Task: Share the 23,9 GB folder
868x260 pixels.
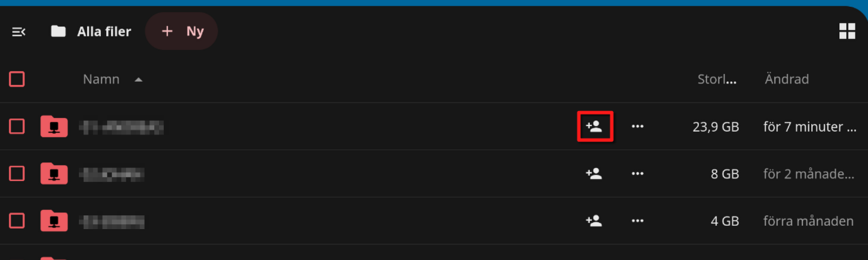Action: (594, 126)
